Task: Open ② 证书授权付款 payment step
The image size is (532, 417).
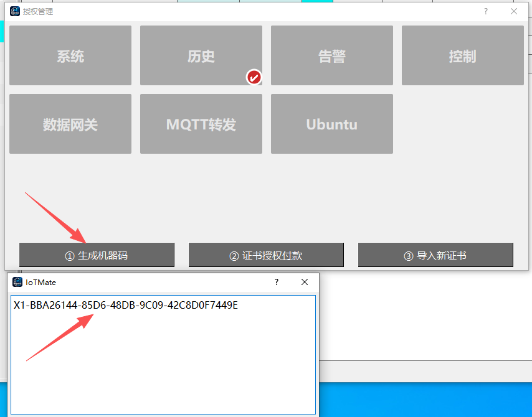Action: coord(266,255)
